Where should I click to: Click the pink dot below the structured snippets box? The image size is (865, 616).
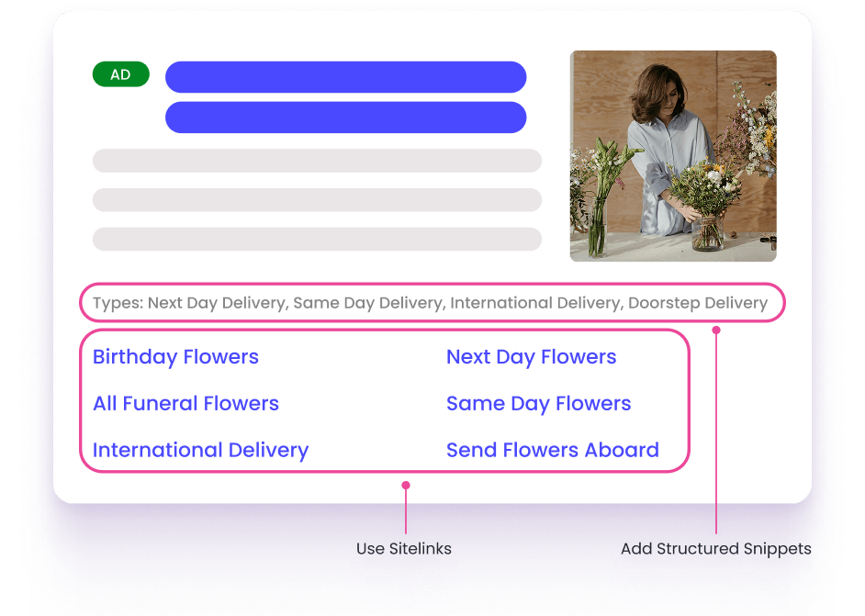[716, 330]
